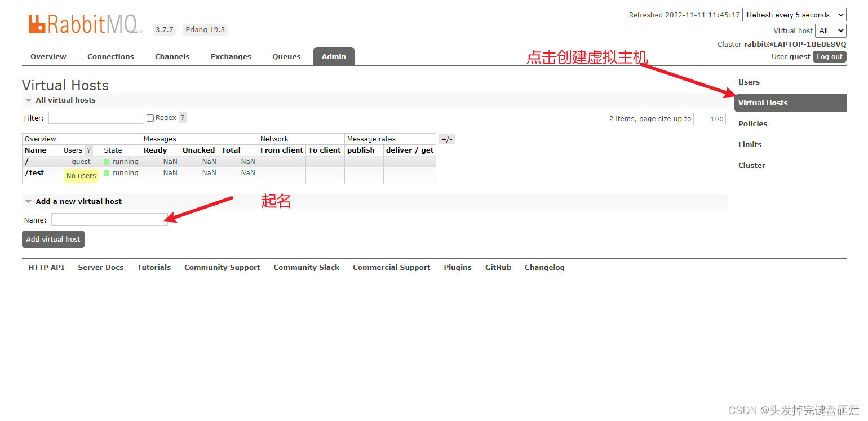The height and width of the screenshot is (421, 868).
Task: Click the Filter input field
Action: [x=96, y=118]
